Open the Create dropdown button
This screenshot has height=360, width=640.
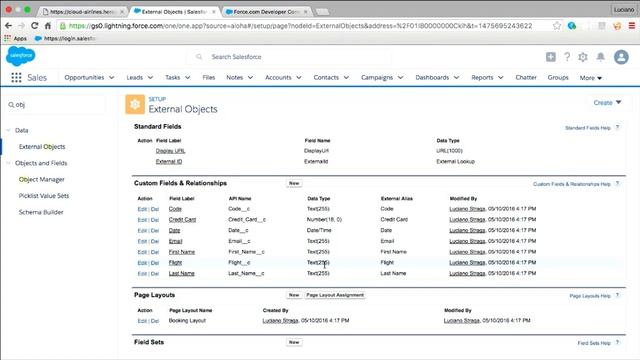click(607, 102)
